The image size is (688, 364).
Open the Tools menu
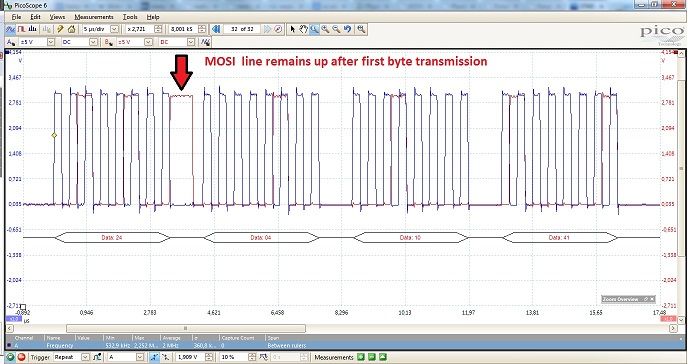pyautogui.click(x=130, y=17)
